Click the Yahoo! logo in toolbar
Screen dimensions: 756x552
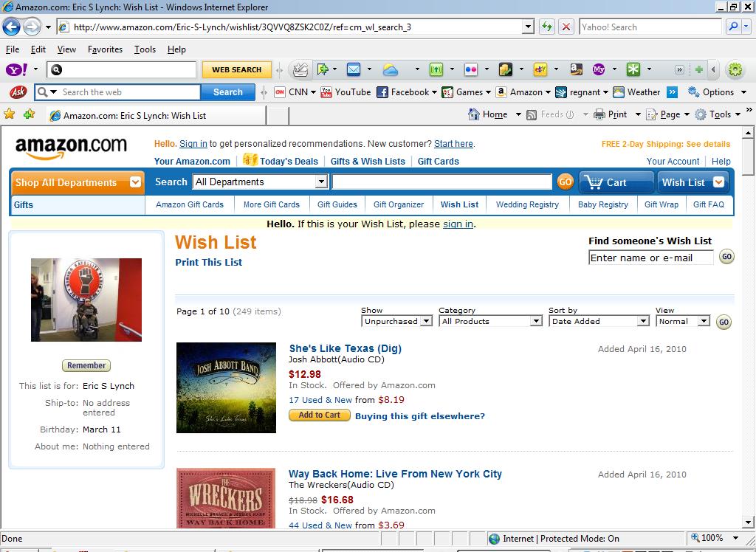[x=16, y=70]
